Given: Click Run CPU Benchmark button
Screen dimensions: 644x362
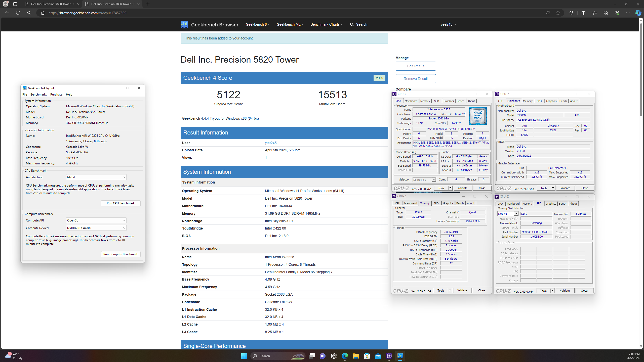Looking at the screenshot, I should (121, 203).
